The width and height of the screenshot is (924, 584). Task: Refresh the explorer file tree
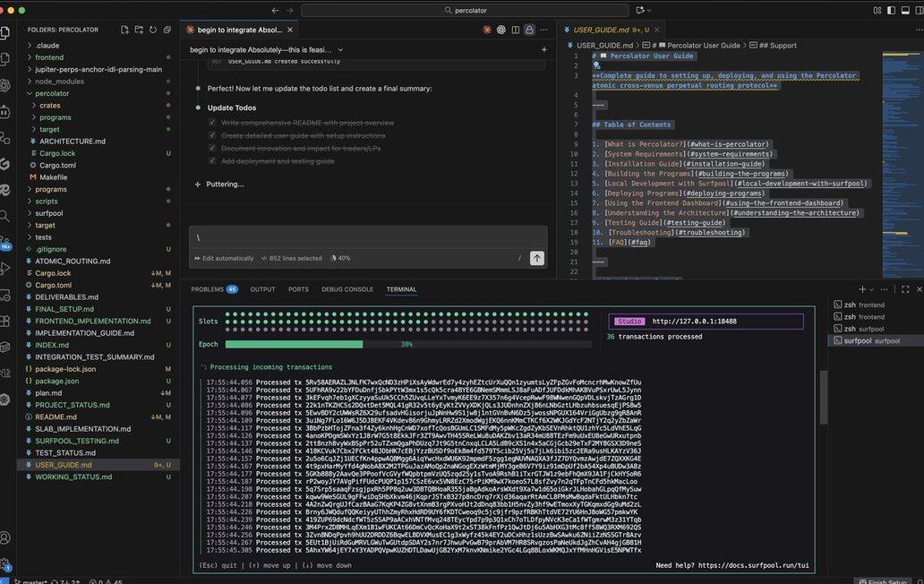point(154,30)
